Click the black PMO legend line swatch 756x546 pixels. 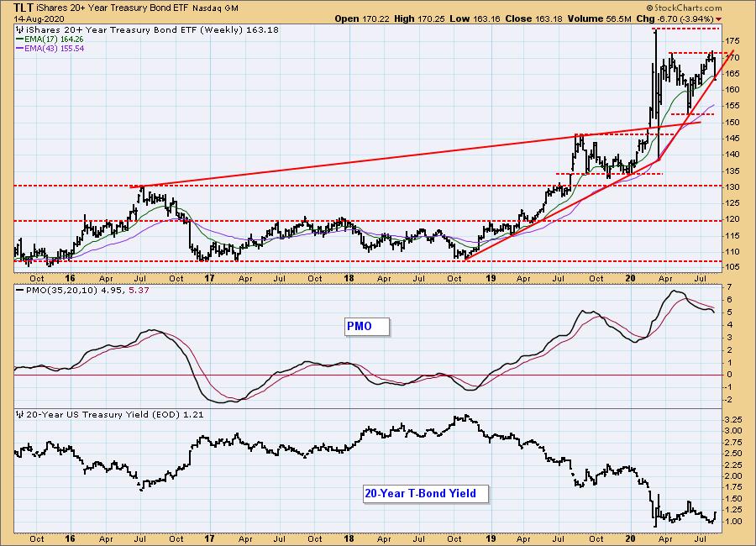tap(20, 290)
